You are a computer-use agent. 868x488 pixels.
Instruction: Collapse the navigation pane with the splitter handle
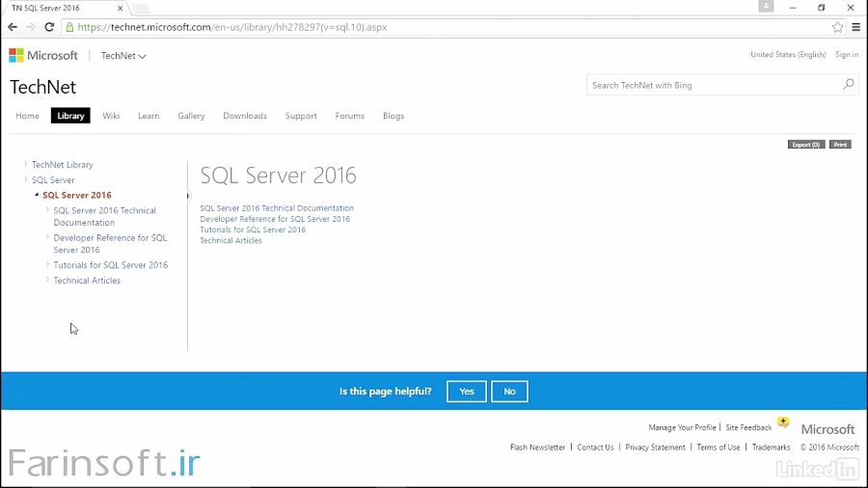tap(188, 196)
